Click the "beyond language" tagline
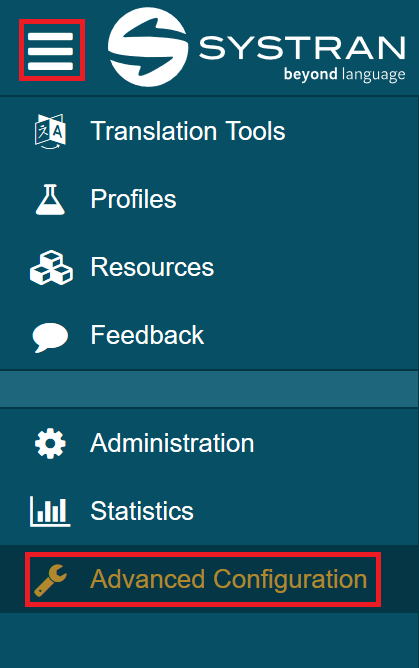 click(344, 75)
